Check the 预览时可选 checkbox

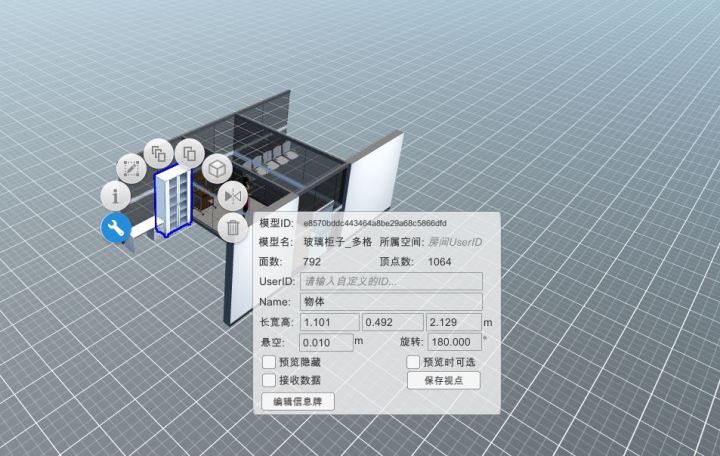point(413,362)
